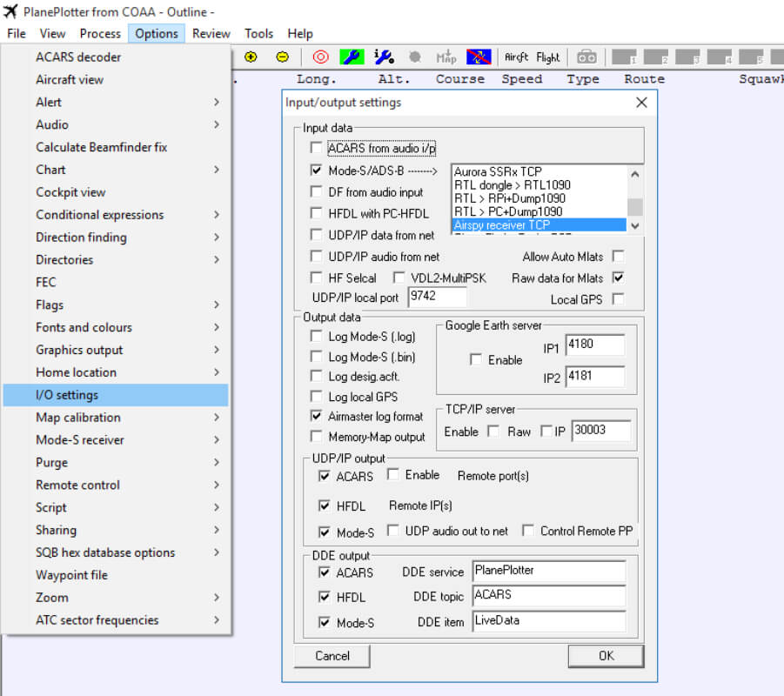
Task: Tick UDP/IP data from net
Action: point(316,235)
